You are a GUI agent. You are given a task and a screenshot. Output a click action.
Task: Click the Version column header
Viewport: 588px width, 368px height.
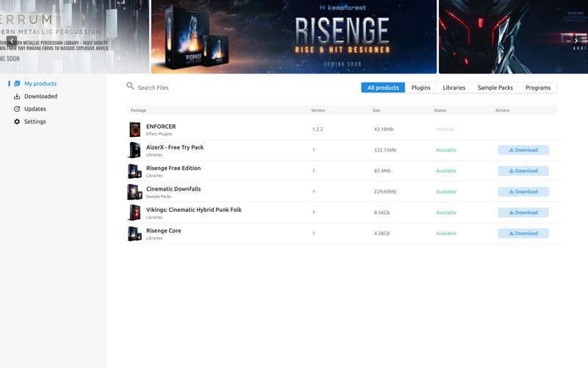[x=318, y=110]
